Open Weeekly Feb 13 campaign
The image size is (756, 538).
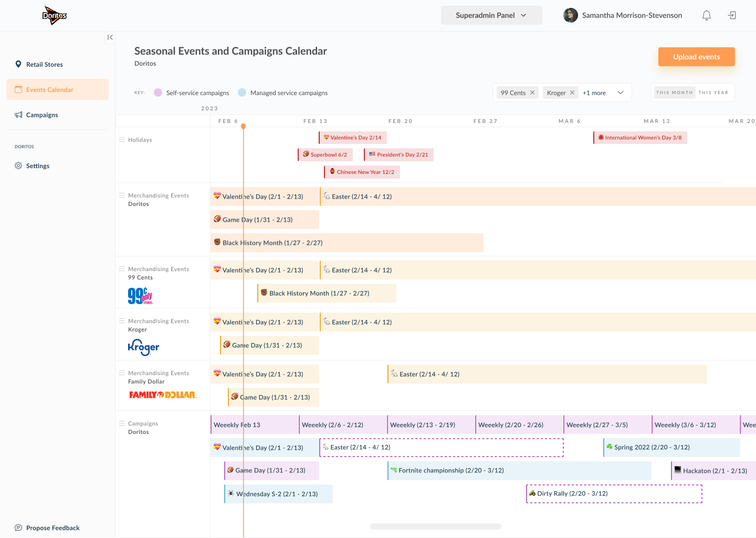[x=255, y=425]
